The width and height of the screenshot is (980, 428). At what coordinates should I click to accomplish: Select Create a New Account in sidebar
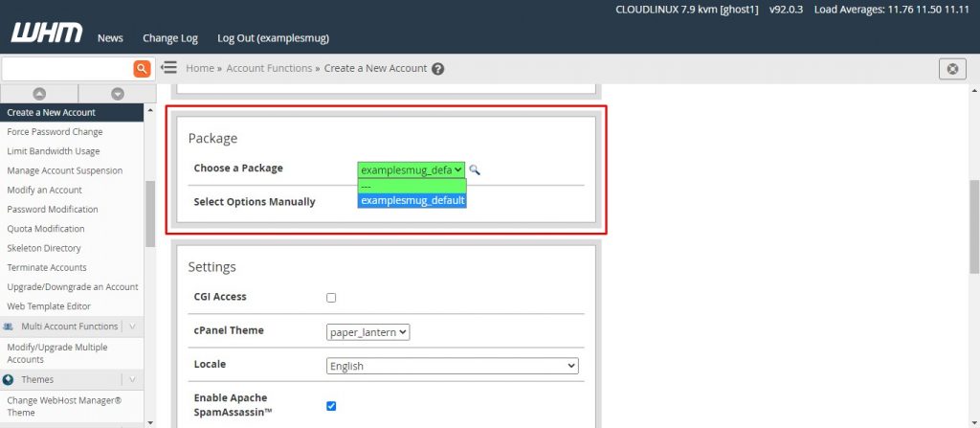pos(72,113)
